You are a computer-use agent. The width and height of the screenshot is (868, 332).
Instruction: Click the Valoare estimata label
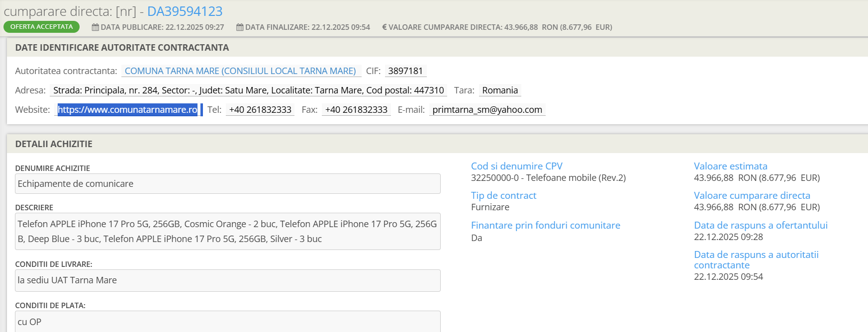coord(730,166)
